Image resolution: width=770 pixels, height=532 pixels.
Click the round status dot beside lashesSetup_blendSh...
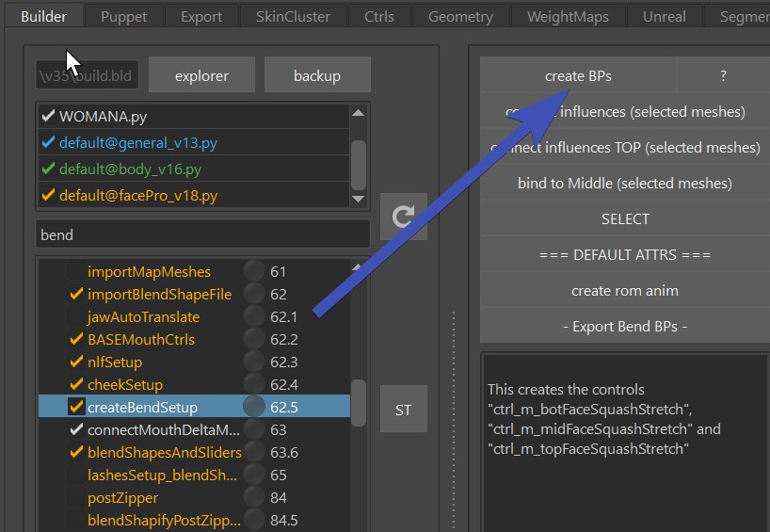254,475
